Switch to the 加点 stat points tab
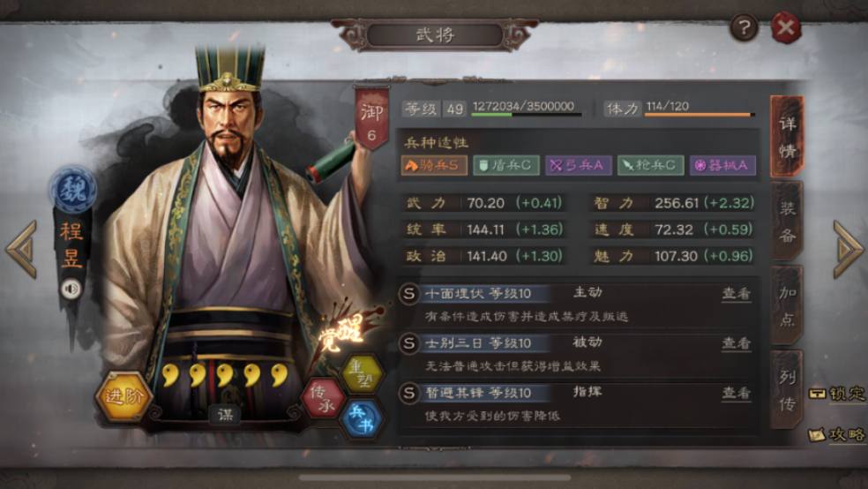 coord(787,305)
